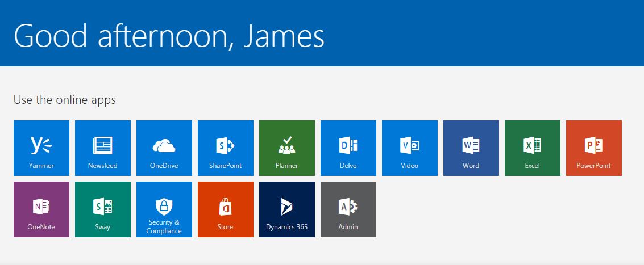
Task: Open the Delve tile
Action: (x=348, y=148)
